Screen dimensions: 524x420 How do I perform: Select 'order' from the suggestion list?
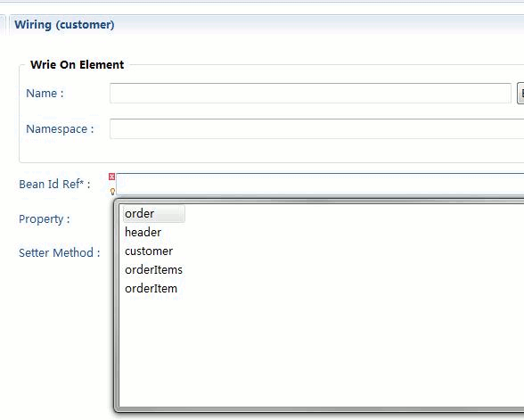139,213
